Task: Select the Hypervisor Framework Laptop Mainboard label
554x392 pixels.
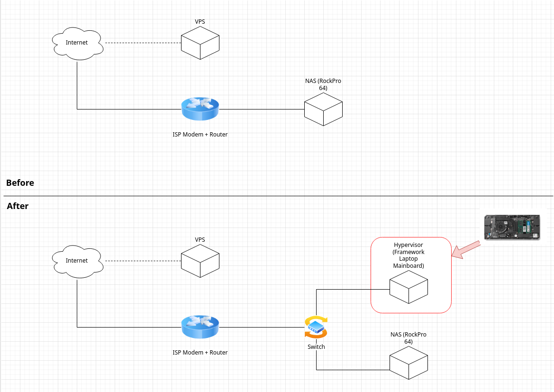Action: [408, 255]
